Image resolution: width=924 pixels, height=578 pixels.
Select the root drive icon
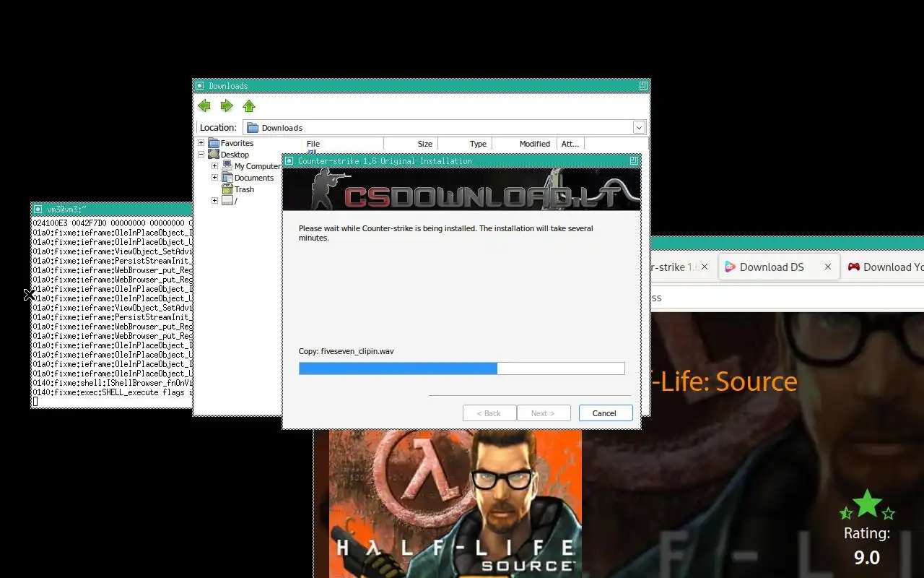point(227,201)
